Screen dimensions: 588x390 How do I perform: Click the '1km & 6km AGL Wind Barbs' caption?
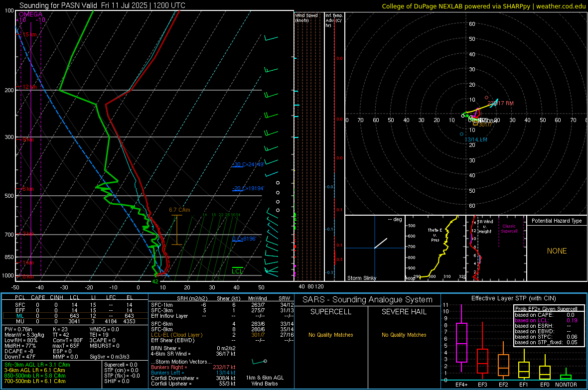265,381
